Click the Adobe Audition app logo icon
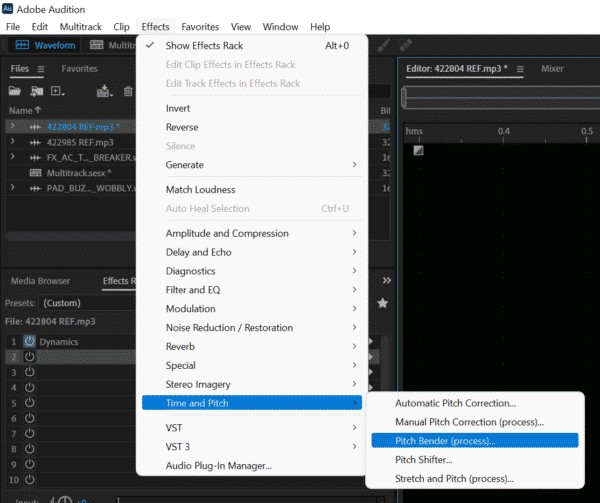This screenshot has height=503, width=600. coord(7,8)
